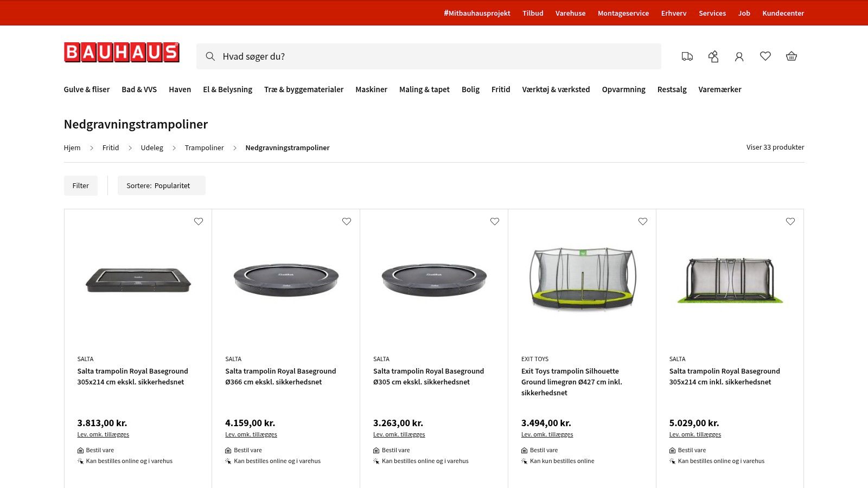Viewport: 868px width, 488px height.
Task: Click the Bauhaus logo
Action: (122, 53)
